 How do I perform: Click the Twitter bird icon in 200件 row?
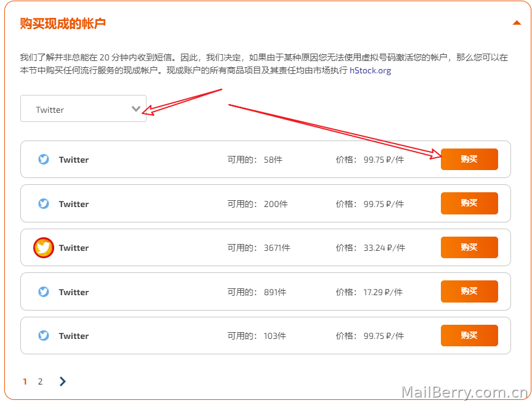click(44, 204)
